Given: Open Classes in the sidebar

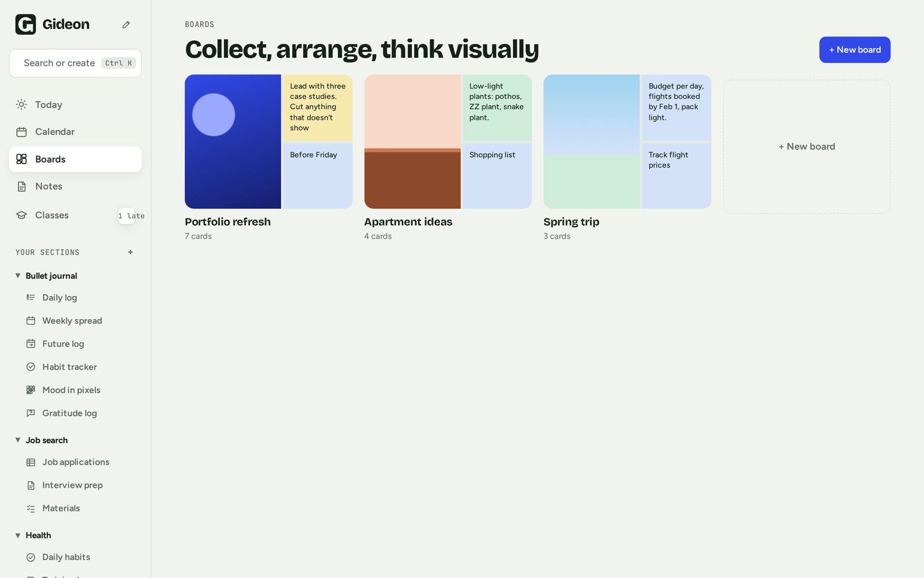Looking at the screenshot, I should (75, 215).
